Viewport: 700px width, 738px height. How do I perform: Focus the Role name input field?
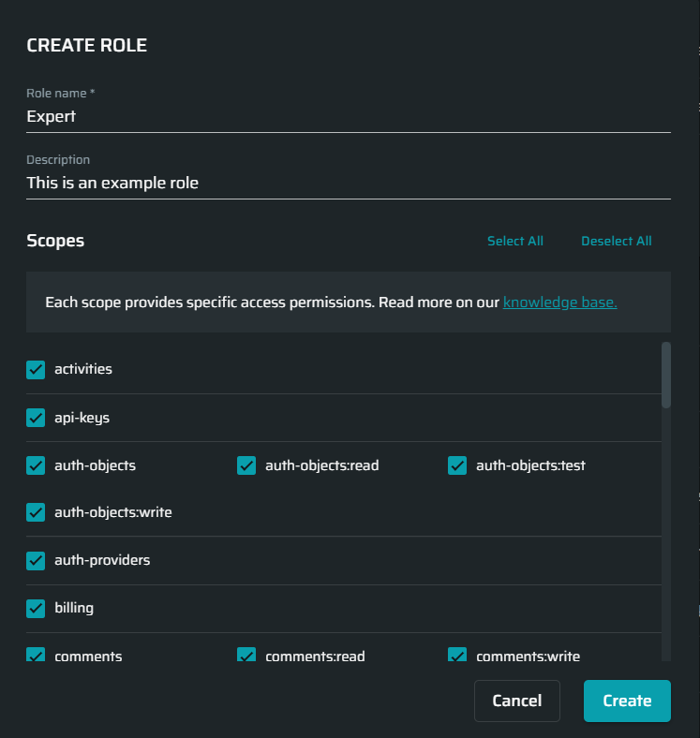point(349,116)
